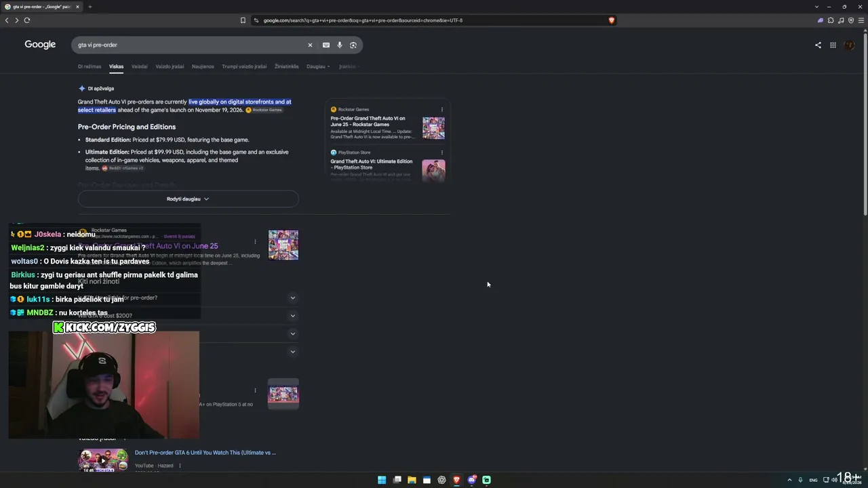This screenshot has height=488, width=868.
Task: Reload the page with the refresh icon
Action: 27,20
